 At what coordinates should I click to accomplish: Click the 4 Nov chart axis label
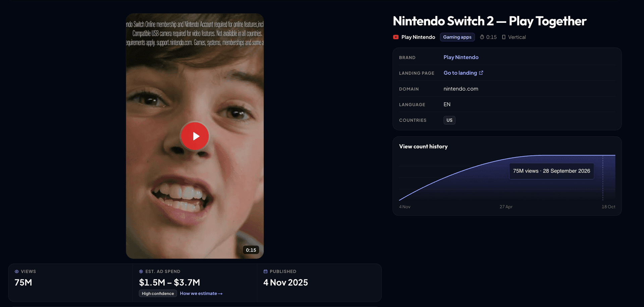pos(405,207)
